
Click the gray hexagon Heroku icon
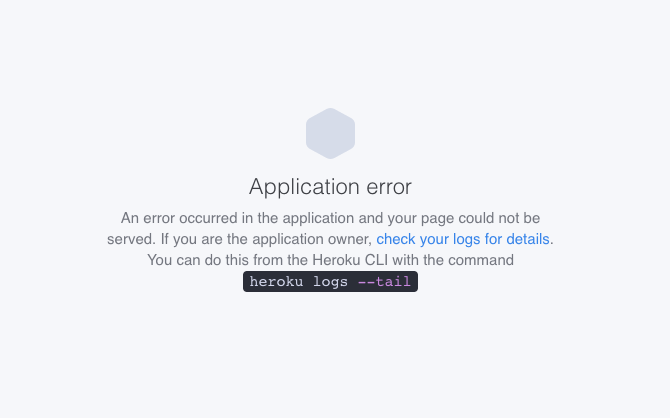330,133
